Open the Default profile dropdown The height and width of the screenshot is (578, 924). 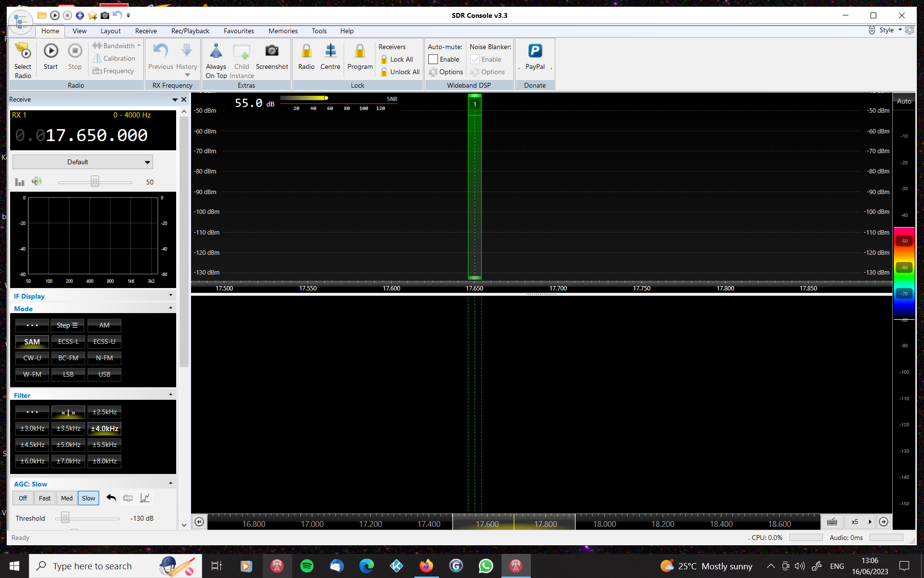tap(82, 162)
